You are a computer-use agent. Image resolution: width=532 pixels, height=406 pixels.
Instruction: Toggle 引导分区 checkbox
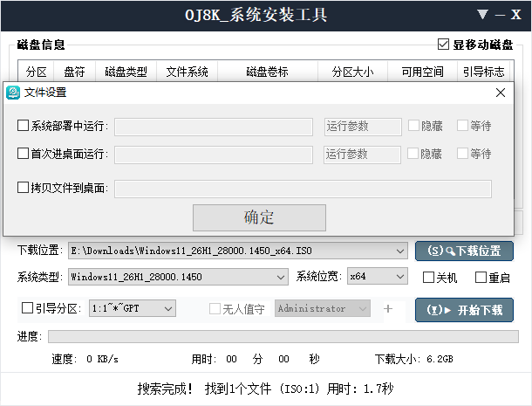[27, 308]
